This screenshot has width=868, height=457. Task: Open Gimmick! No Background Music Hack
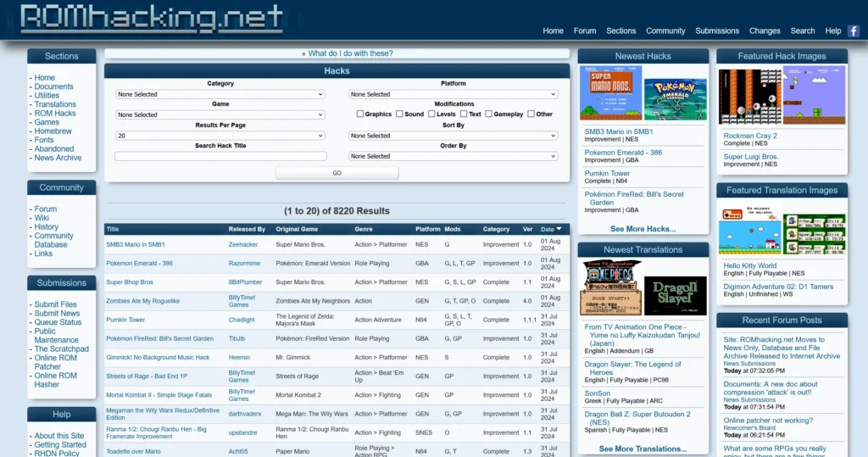(158, 357)
